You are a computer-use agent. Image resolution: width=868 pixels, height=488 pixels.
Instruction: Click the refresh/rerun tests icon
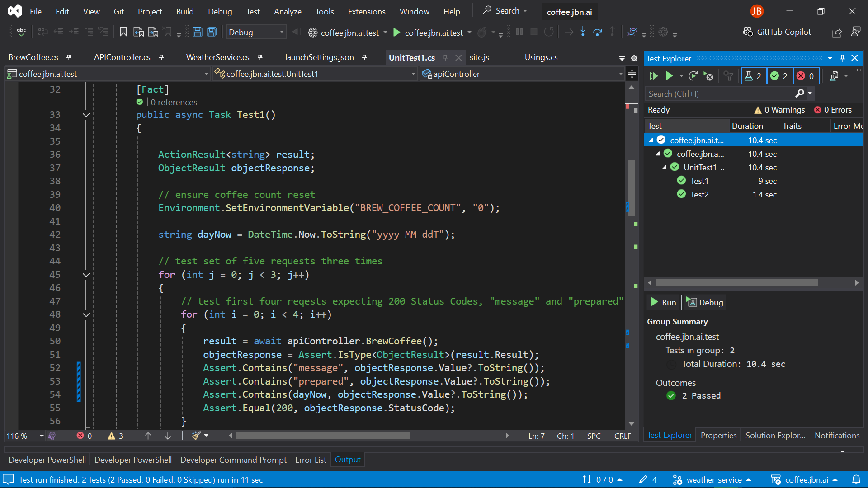(692, 75)
